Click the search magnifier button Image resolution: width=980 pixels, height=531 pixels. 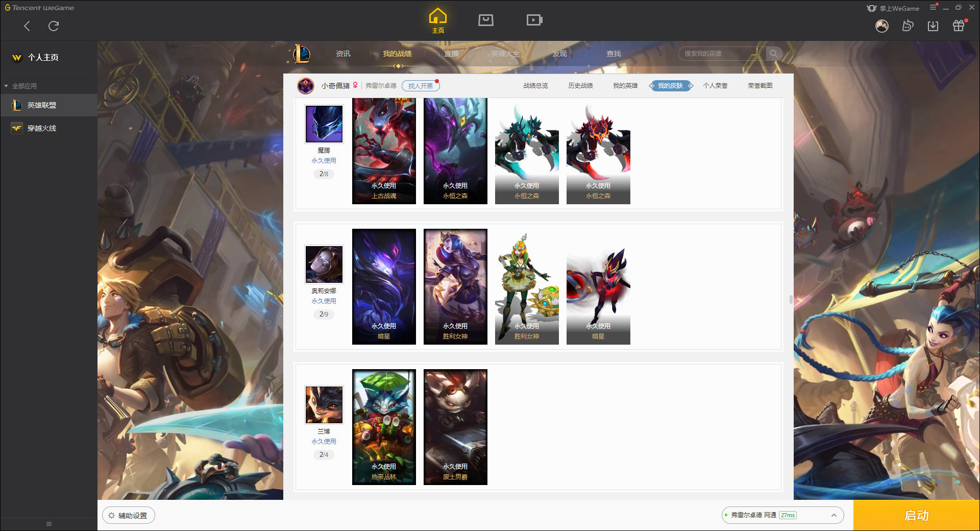coord(774,54)
